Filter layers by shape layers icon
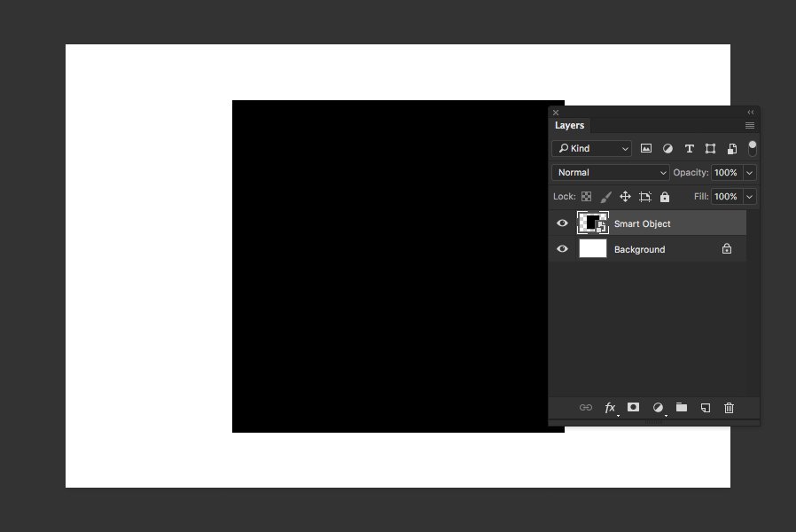Image resolution: width=796 pixels, height=532 pixels. click(710, 148)
